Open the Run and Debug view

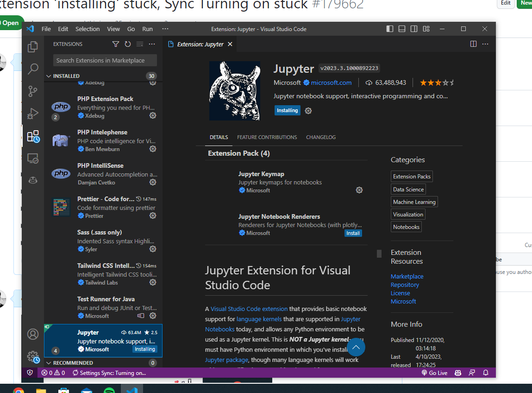pyautogui.click(x=33, y=114)
